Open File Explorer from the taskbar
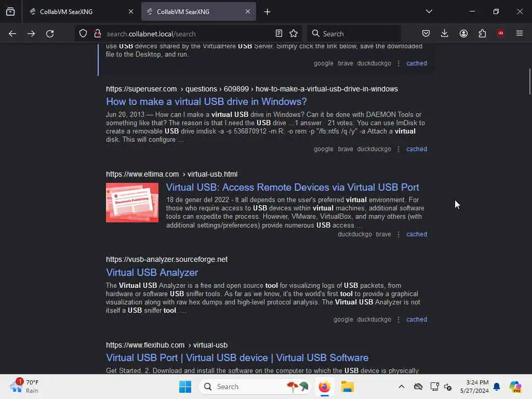The image size is (532, 399). pyautogui.click(x=348, y=387)
